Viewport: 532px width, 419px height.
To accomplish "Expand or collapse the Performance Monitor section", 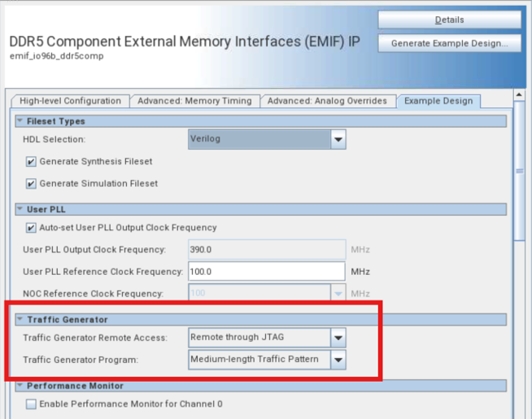I will pos(20,386).
